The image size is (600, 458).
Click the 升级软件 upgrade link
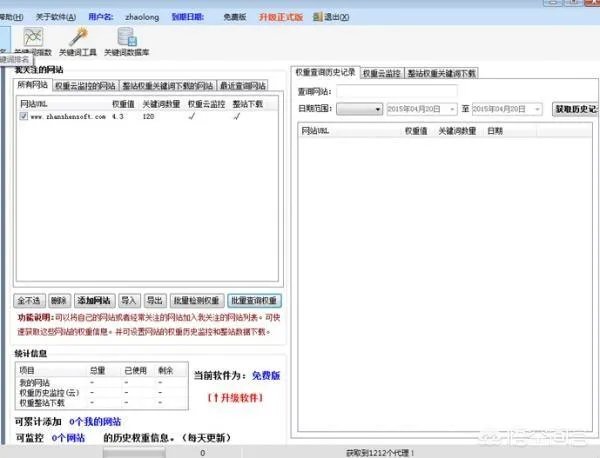click(x=235, y=398)
